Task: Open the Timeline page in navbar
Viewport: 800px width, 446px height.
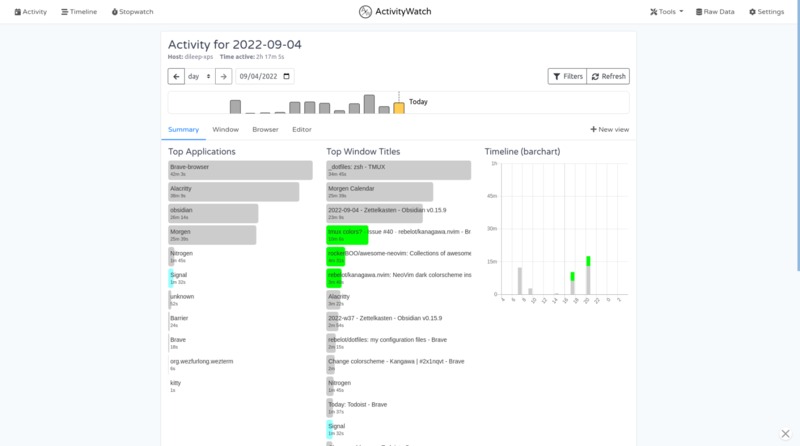Action: [x=79, y=12]
